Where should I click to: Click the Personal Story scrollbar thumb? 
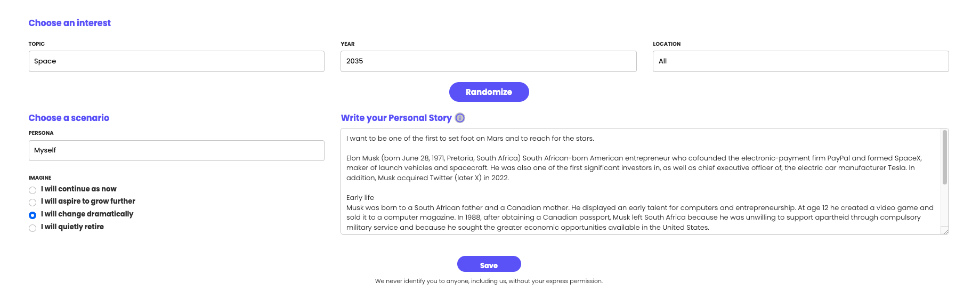point(945,157)
